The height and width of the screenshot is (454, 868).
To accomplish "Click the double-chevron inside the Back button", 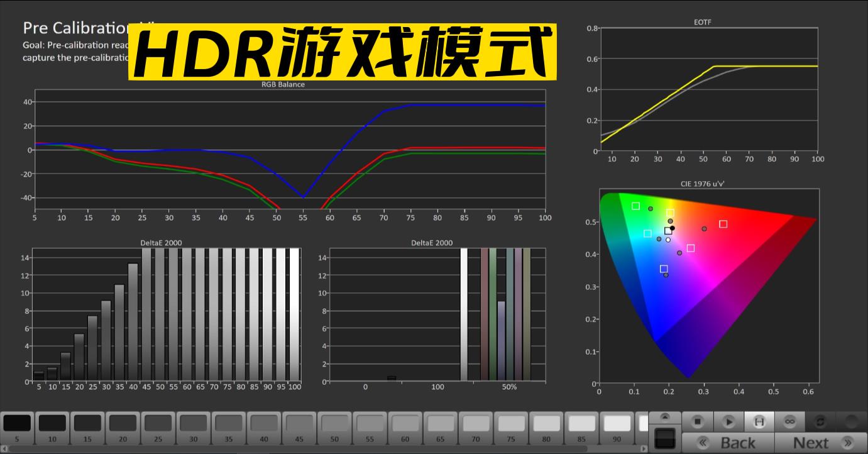I will pyautogui.click(x=703, y=442).
